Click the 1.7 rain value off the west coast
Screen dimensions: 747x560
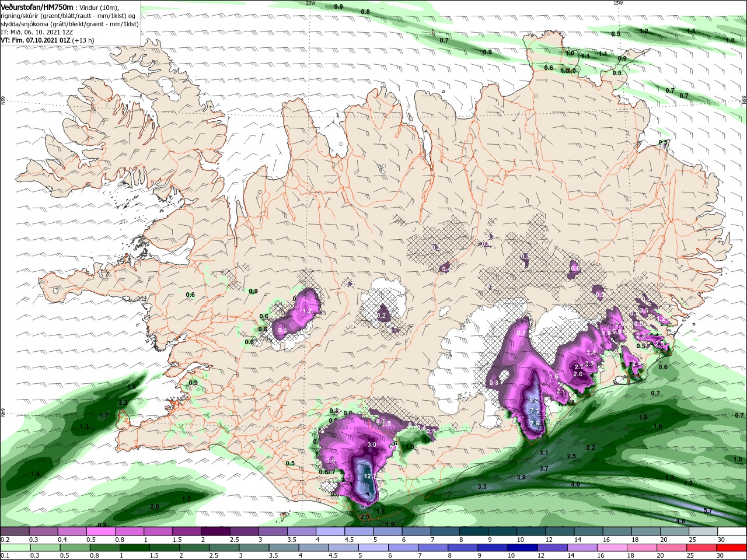pos(104,415)
